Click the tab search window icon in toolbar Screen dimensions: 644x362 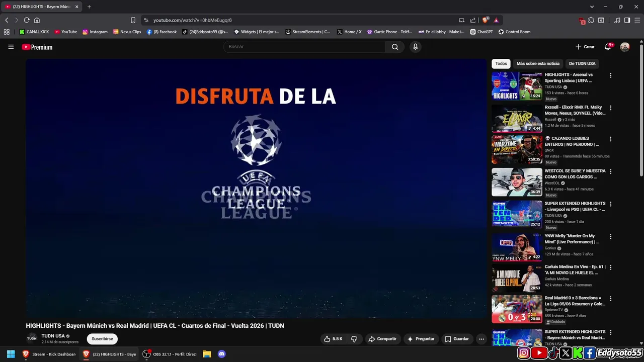(601, 20)
